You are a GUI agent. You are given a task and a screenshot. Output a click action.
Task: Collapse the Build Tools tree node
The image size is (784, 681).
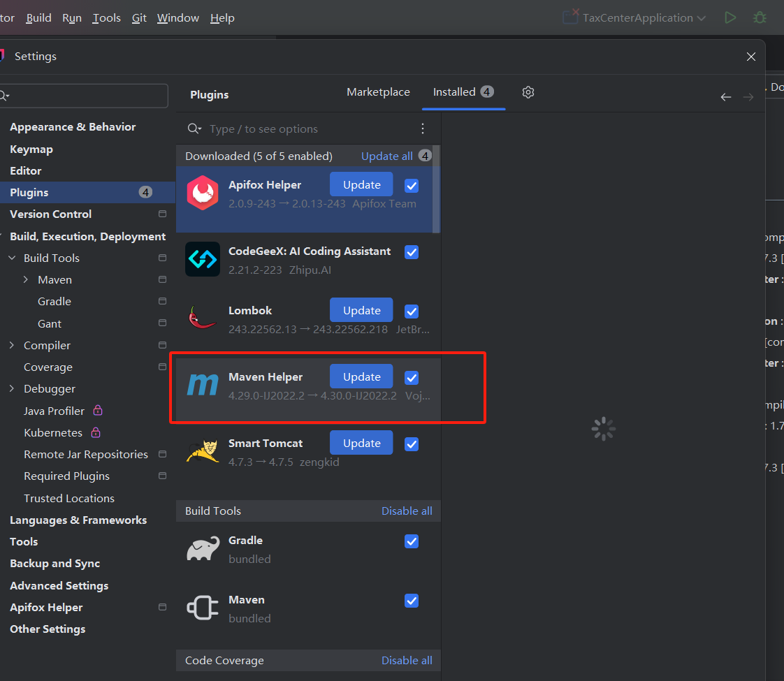pos(12,258)
